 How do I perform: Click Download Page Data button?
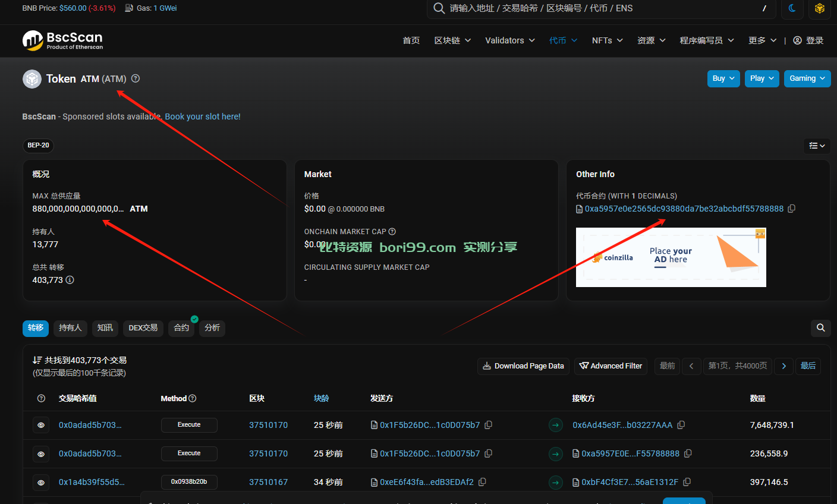click(523, 366)
